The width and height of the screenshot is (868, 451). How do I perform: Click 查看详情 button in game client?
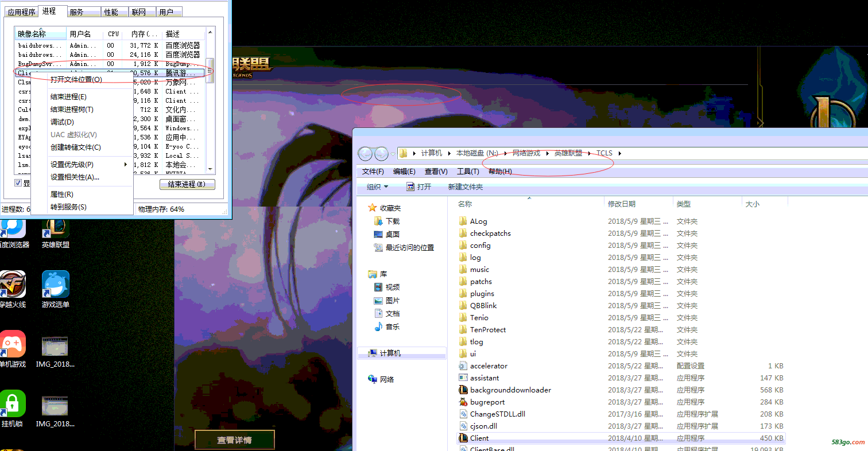[234, 440]
